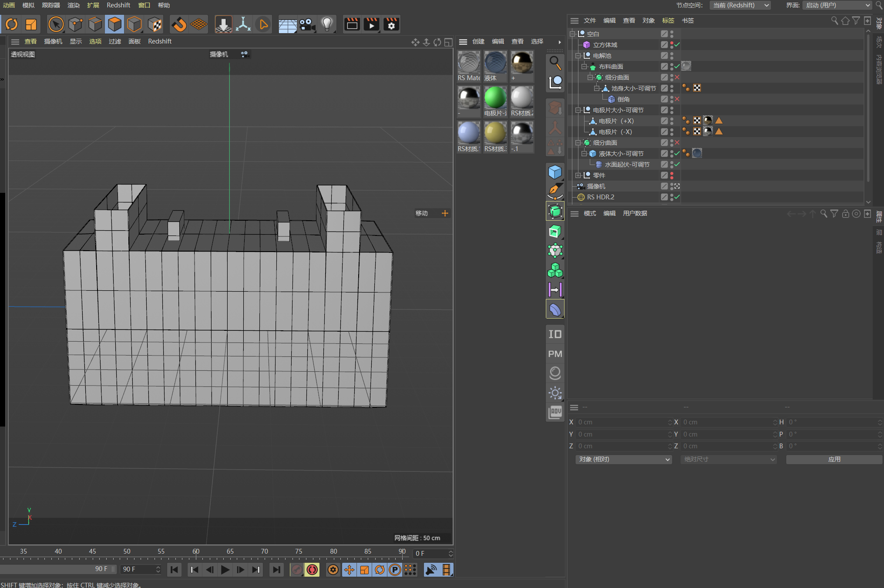The width and height of the screenshot is (884, 588).
Task: Open the Redshift top menu
Action: point(118,5)
